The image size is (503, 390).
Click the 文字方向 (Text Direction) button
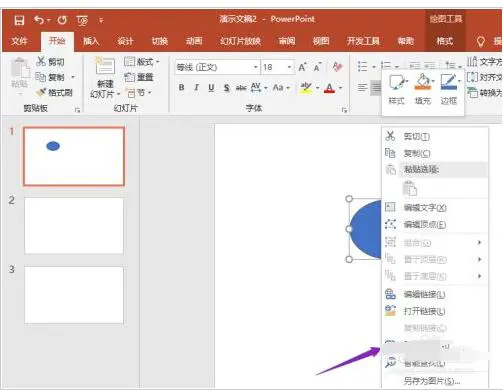tap(484, 62)
